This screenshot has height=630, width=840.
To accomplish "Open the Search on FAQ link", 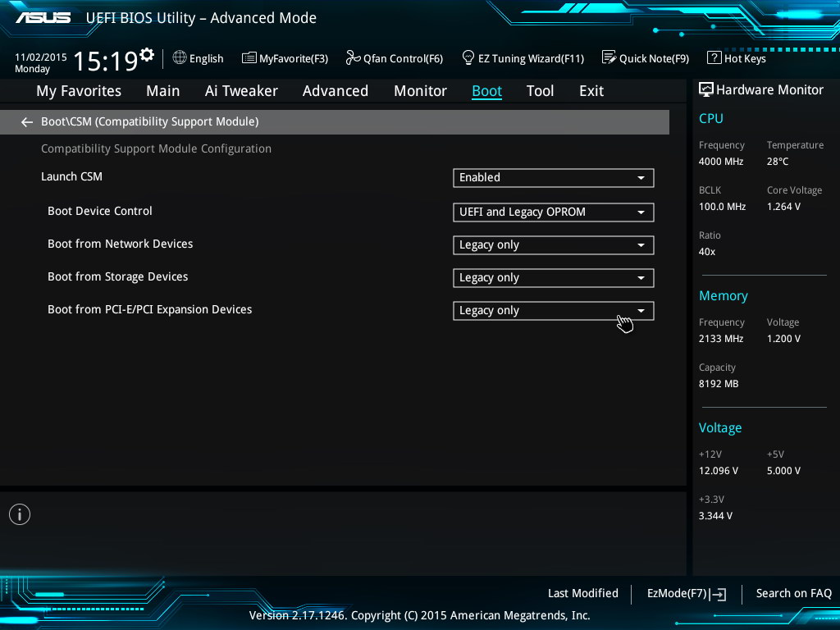I will 793,593.
